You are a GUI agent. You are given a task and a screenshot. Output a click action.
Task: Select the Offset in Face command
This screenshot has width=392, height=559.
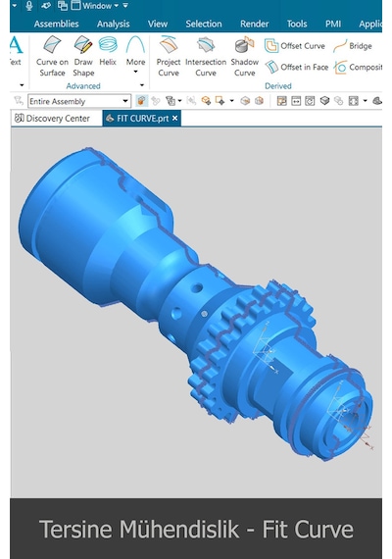[297, 67]
